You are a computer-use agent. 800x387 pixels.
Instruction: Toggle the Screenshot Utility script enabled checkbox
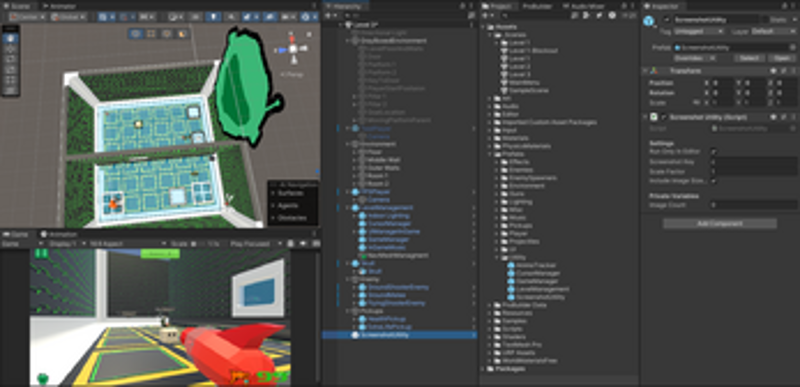[x=664, y=117]
